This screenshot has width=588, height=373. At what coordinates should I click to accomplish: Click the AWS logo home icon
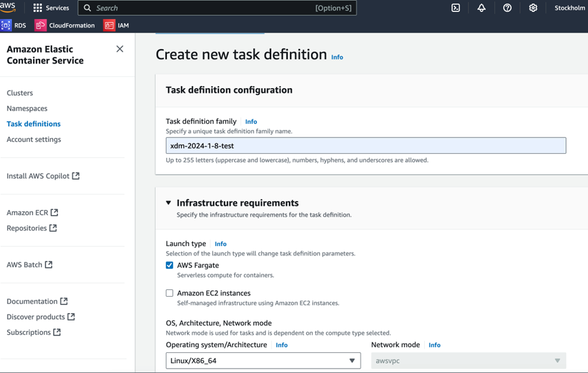[8, 7]
